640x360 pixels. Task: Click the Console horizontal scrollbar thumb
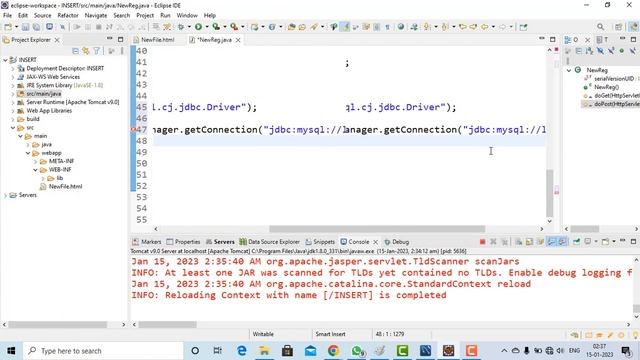[x=167, y=324]
